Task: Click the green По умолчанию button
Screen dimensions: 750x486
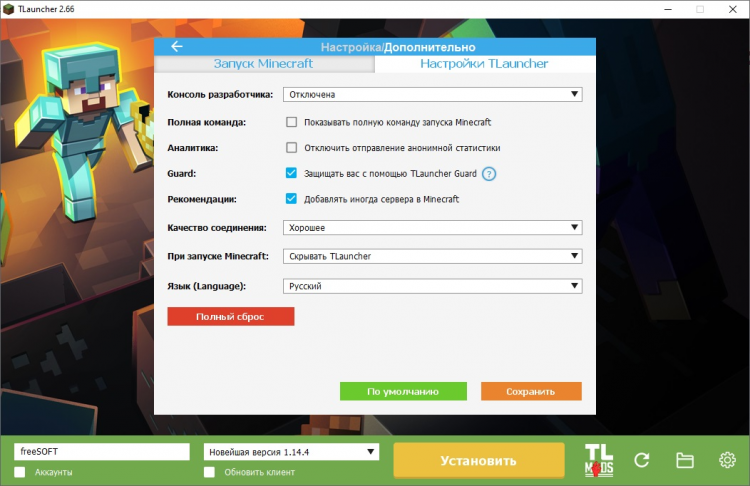Action: click(x=403, y=391)
